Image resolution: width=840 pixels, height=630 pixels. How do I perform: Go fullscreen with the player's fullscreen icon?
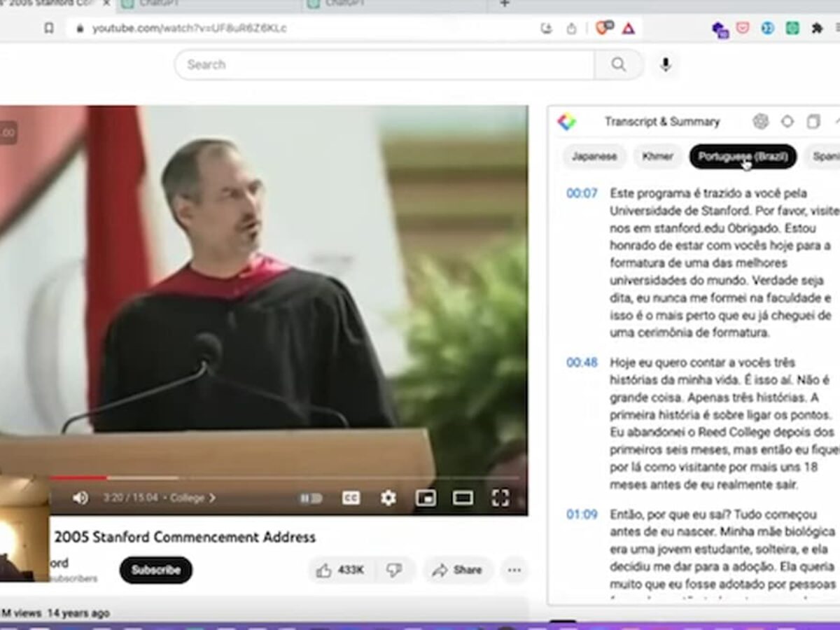click(x=500, y=498)
